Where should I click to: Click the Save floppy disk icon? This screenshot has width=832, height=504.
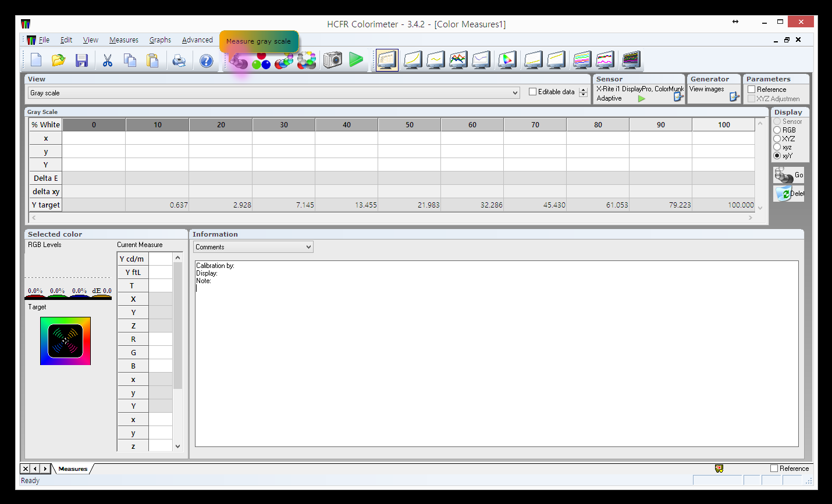coord(81,60)
